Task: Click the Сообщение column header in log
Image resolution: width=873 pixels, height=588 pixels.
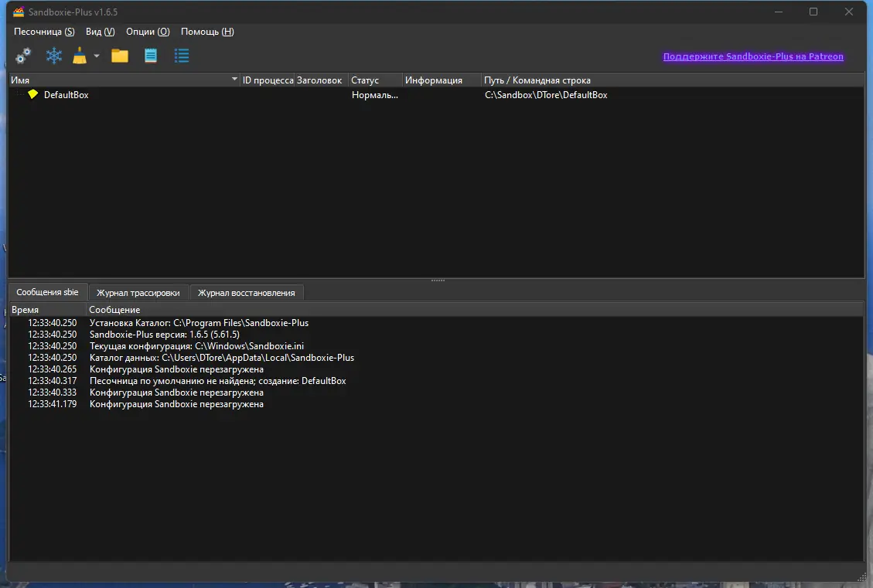Action: tap(476, 310)
